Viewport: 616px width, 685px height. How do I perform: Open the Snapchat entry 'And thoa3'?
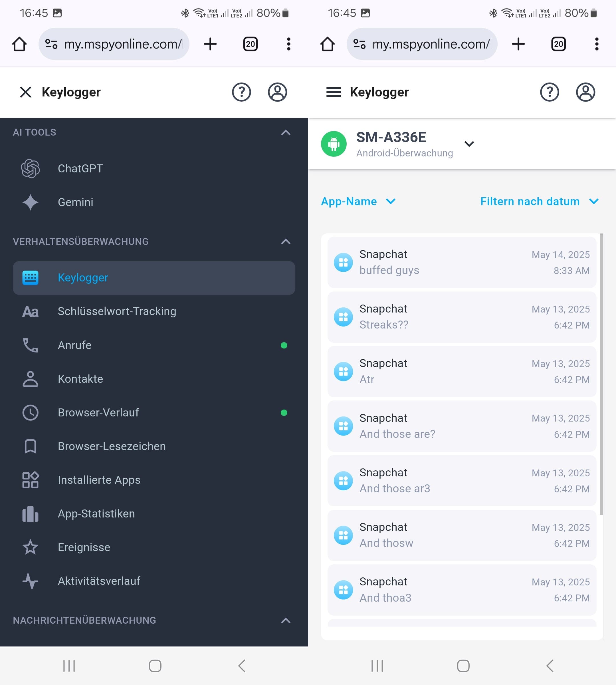(462, 590)
